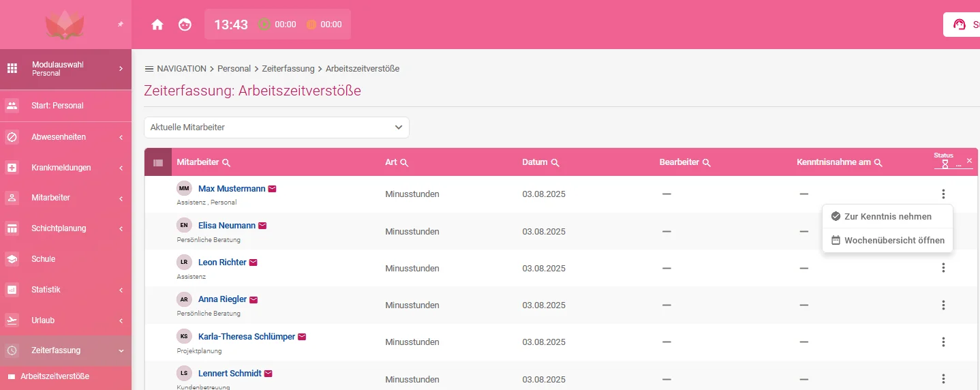Open Elisa Neumann employee link

click(227, 226)
